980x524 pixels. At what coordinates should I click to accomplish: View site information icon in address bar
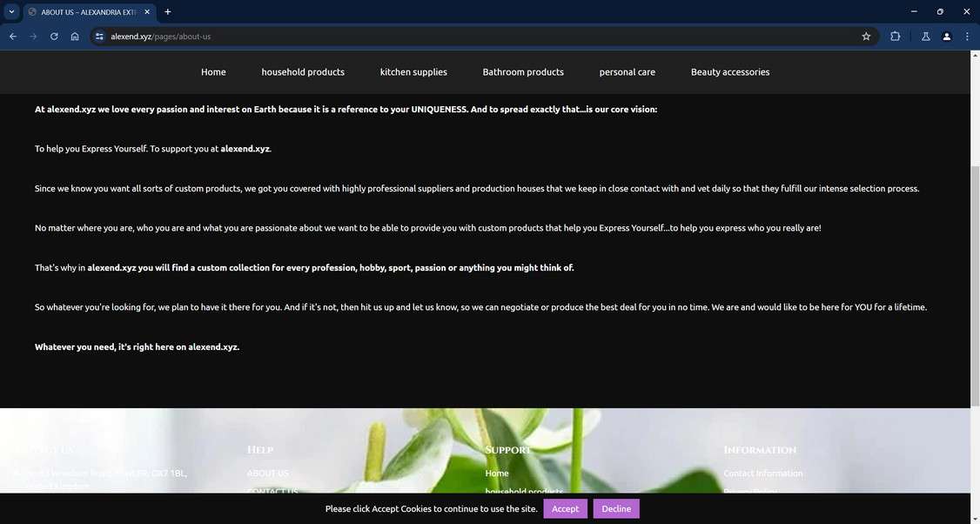coord(99,37)
